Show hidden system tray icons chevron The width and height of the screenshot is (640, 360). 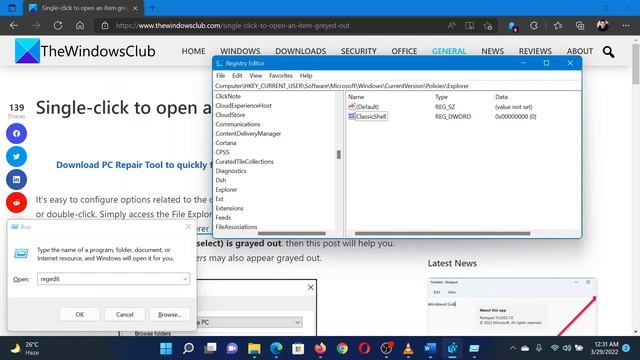512,348
